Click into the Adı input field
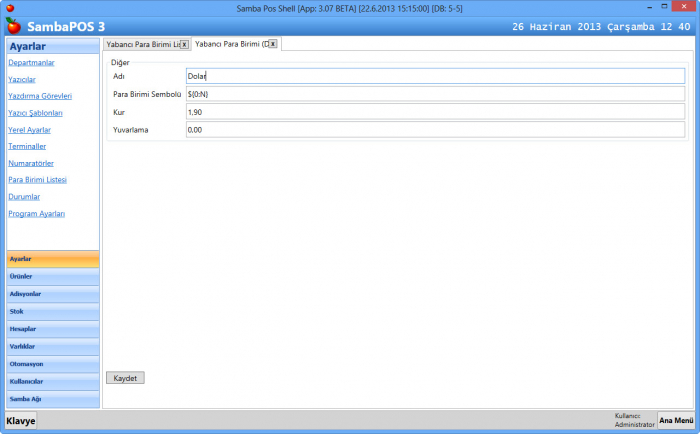The height and width of the screenshot is (434, 700). [434, 76]
